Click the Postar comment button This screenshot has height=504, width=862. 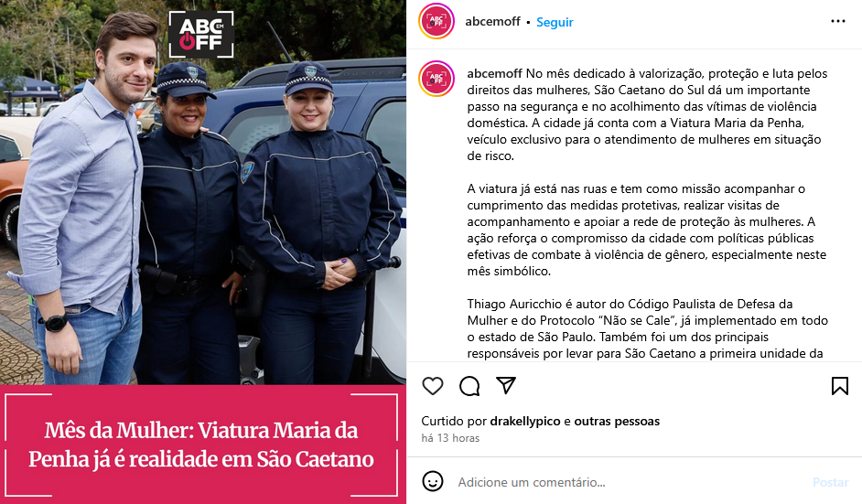click(830, 482)
